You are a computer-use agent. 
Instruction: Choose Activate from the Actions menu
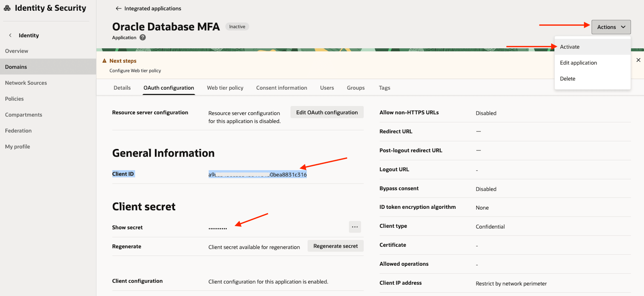tap(569, 47)
